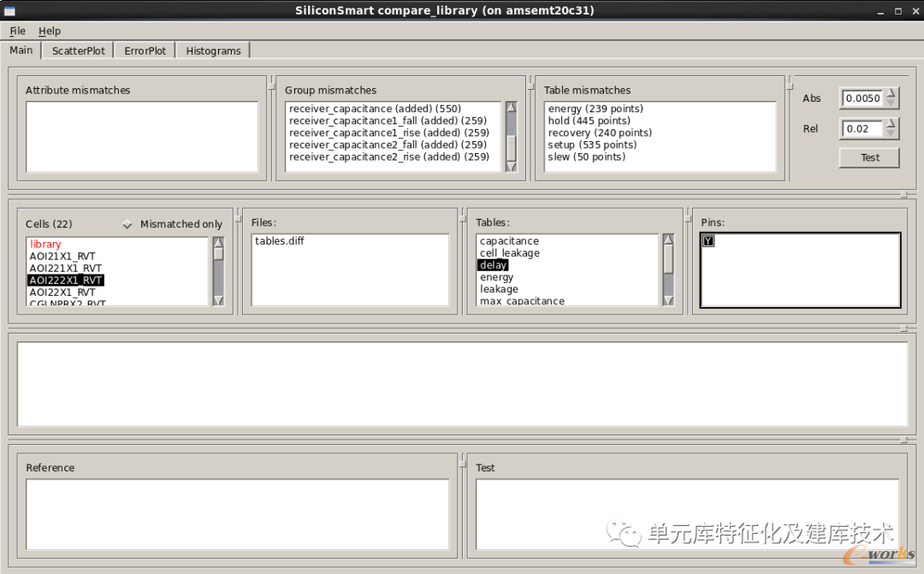The width and height of the screenshot is (924, 574).
Task: Switch to the ScatterPlot tab
Action: pos(79,50)
